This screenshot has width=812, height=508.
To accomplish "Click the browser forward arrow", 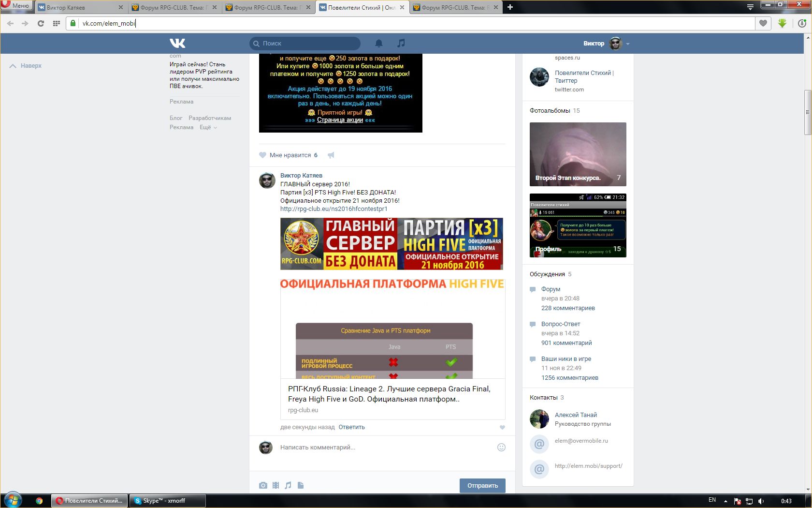I will point(25,23).
